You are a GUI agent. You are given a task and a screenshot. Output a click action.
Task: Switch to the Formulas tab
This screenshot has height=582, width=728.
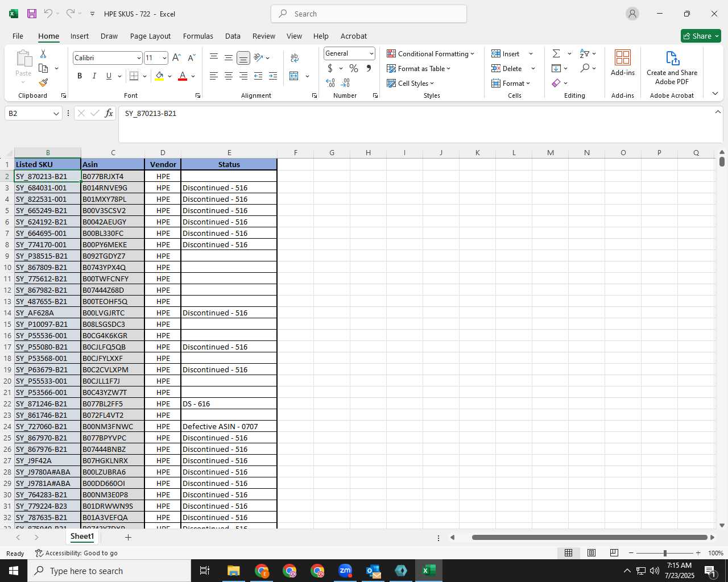(198, 36)
